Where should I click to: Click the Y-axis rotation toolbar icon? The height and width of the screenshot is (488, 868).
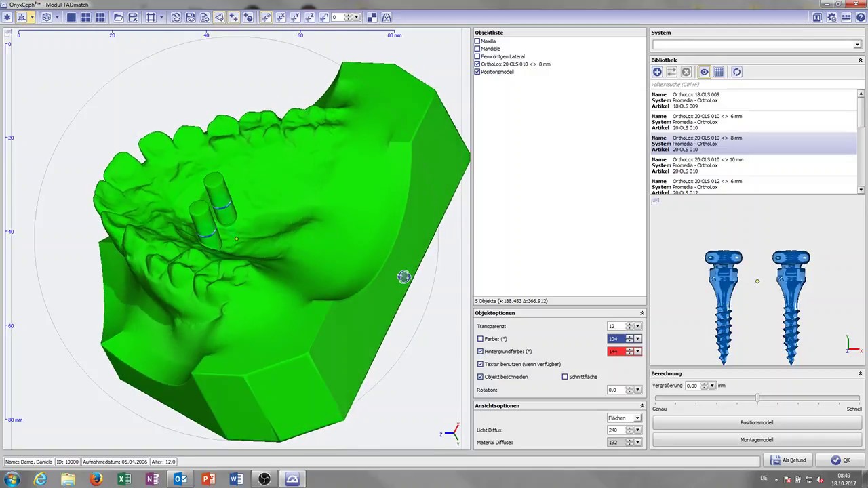pyautogui.click(x=295, y=17)
